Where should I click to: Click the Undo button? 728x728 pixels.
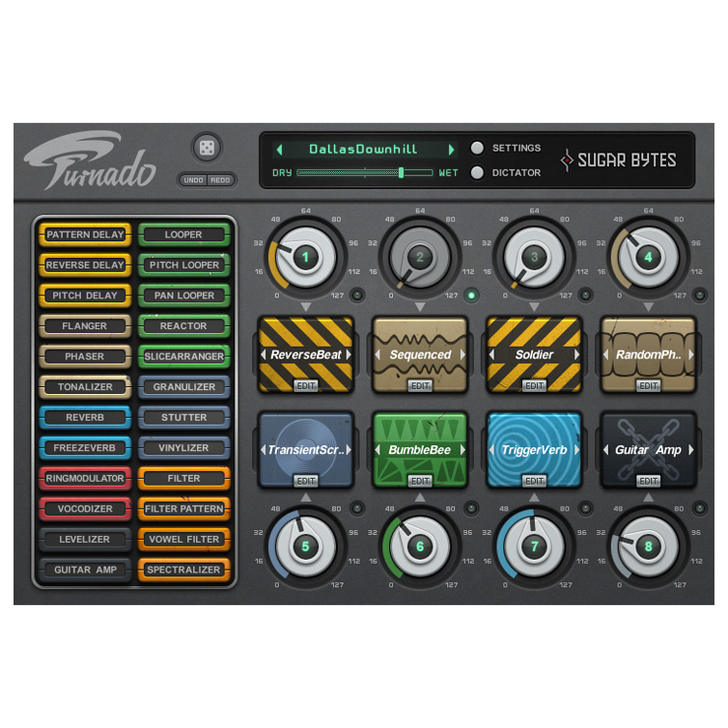pos(194,180)
